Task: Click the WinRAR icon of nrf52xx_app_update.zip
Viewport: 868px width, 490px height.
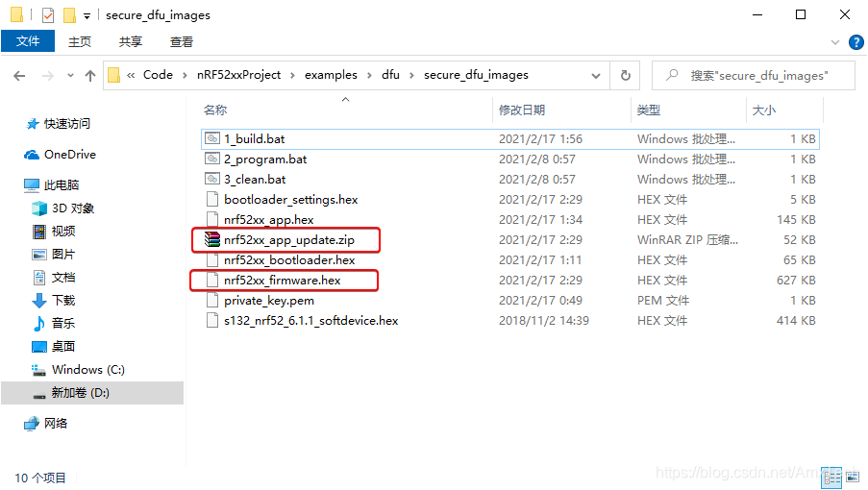Action: pyautogui.click(x=212, y=239)
